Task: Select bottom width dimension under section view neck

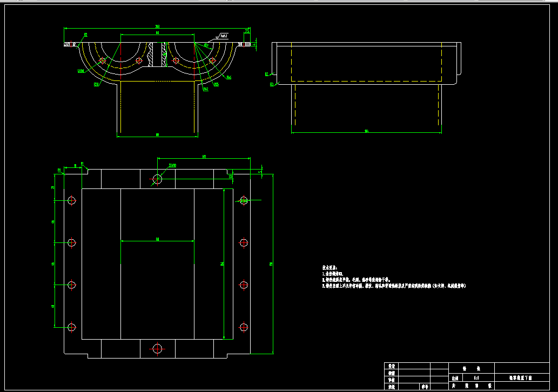Action: pyautogui.click(x=157, y=135)
